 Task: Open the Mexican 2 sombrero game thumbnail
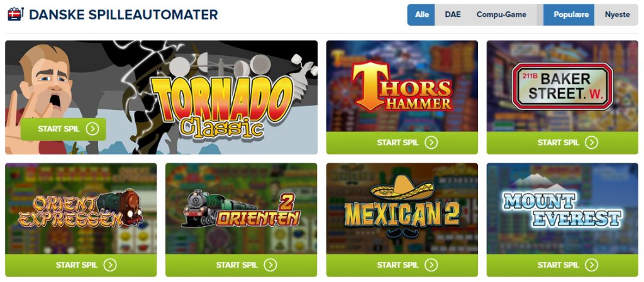pyautogui.click(x=402, y=209)
